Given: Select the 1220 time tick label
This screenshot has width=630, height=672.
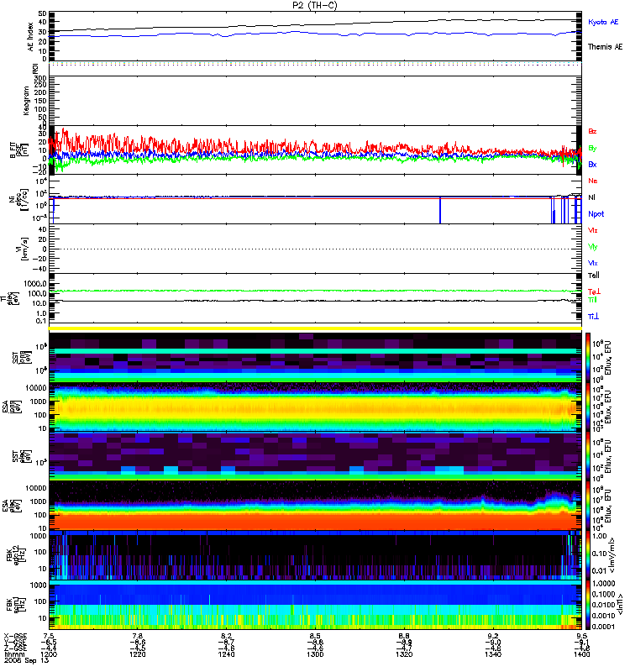Looking at the screenshot, I should 138,654.
